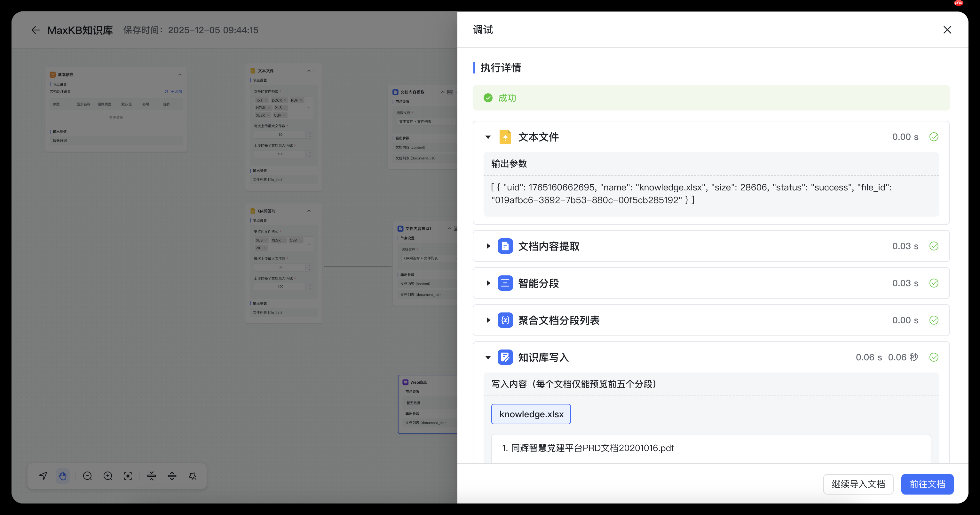Image resolution: width=980 pixels, height=515 pixels.
Task: Expand 文档内容提取 execution details
Action: [x=488, y=246]
